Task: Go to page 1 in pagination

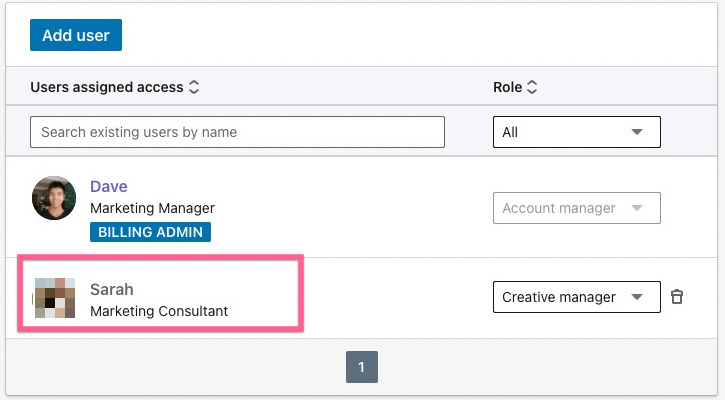Action: pyautogui.click(x=362, y=368)
